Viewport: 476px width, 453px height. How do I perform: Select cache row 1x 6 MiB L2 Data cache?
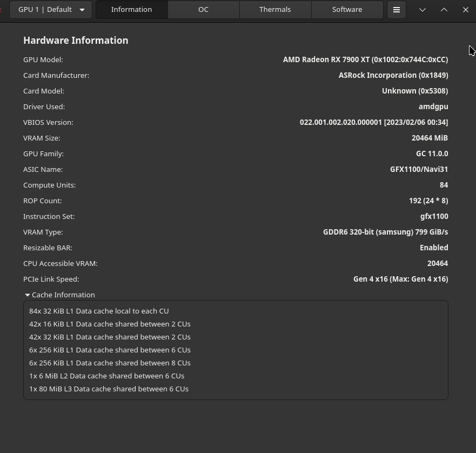pyautogui.click(x=107, y=376)
